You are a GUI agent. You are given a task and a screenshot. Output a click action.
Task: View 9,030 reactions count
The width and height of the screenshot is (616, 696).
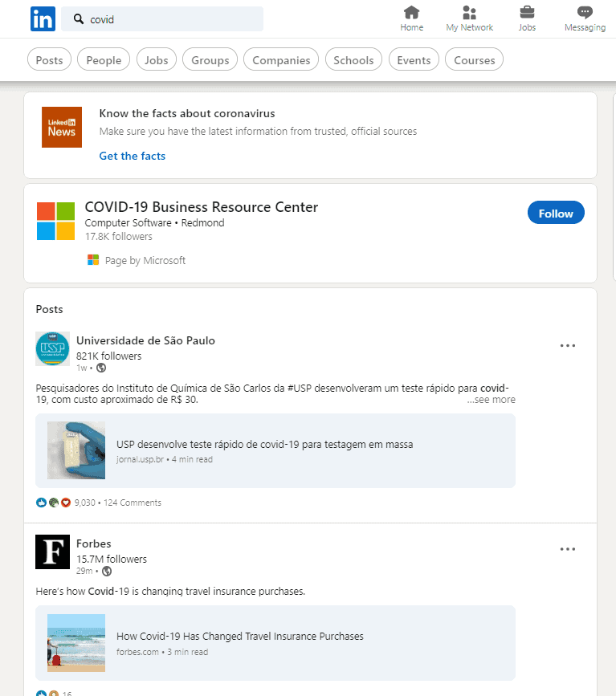pyautogui.click(x=85, y=503)
